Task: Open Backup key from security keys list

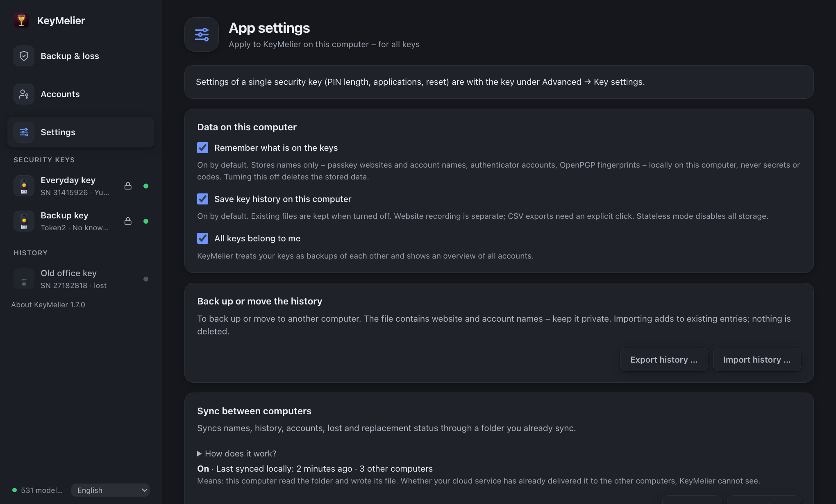Action: [x=81, y=221]
